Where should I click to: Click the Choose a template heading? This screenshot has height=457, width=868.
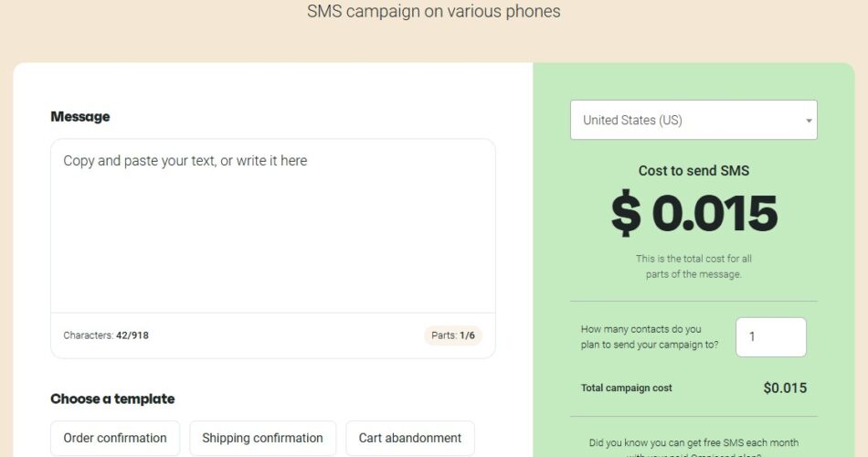pos(112,399)
